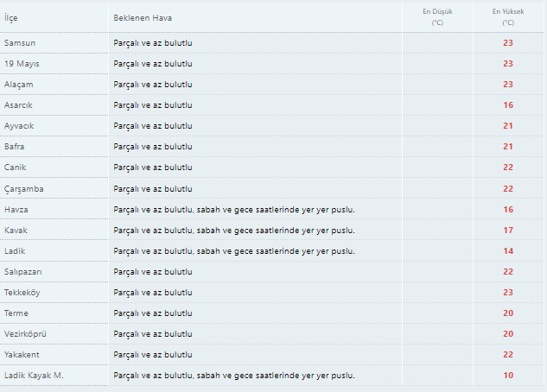Click the İlçe column header
This screenshot has height=392, width=547.
tap(11, 18)
